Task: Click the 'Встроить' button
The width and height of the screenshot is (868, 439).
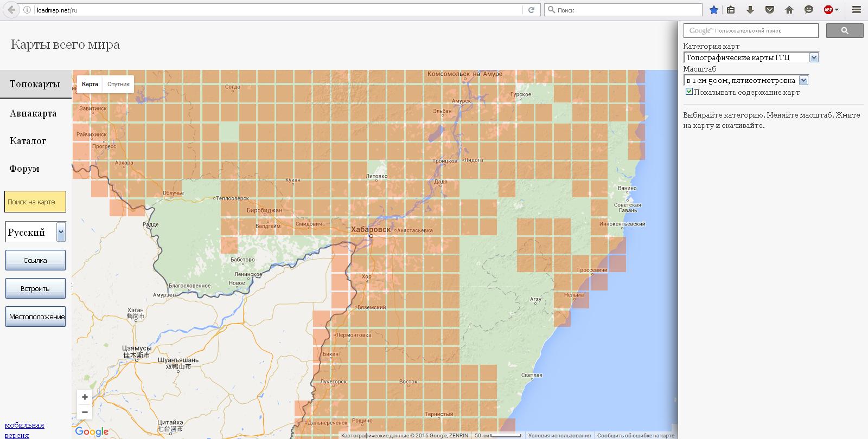Action: click(x=35, y=288)
